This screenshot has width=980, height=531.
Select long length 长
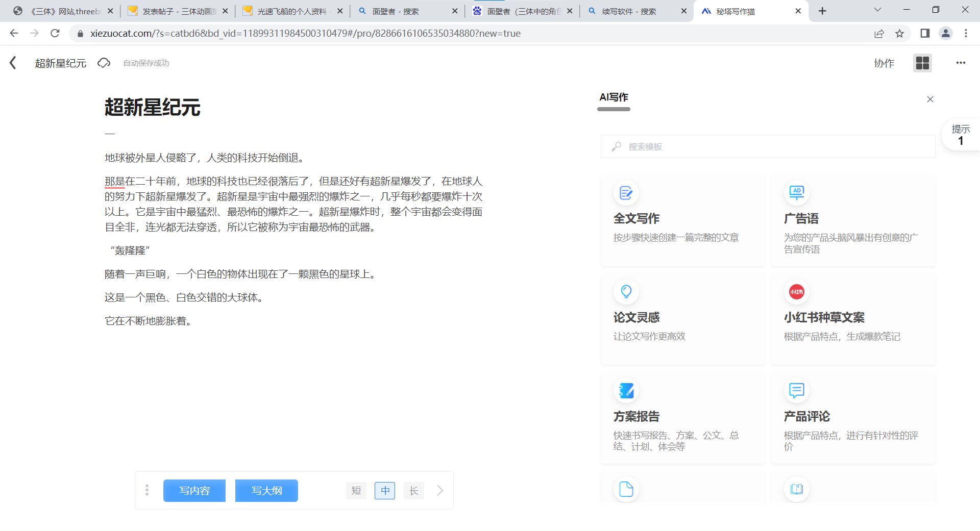pos(414,491)
